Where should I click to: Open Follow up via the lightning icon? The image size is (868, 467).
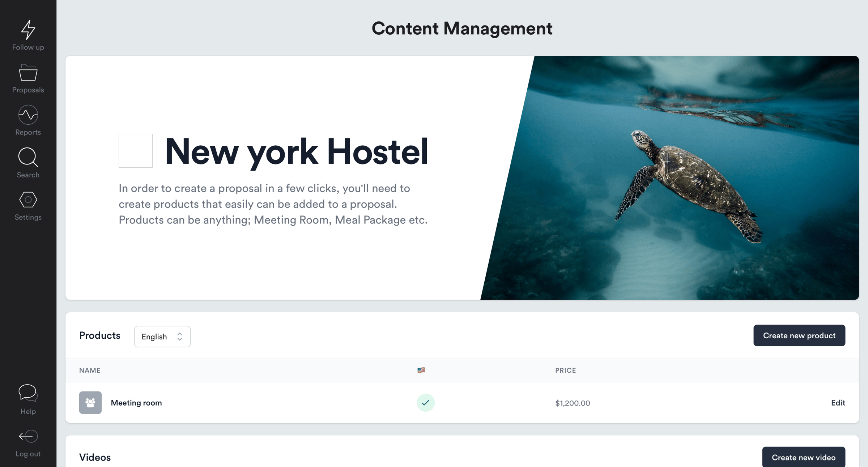28,30
